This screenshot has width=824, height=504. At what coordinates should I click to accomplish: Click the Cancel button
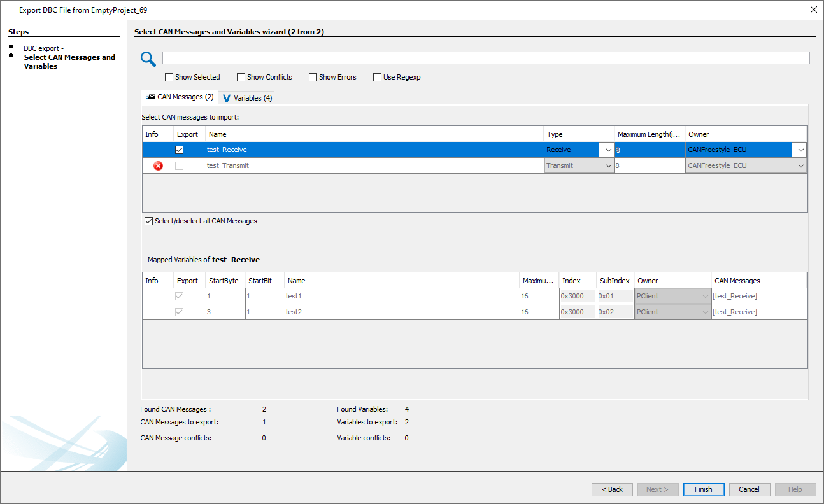point(749,489)
